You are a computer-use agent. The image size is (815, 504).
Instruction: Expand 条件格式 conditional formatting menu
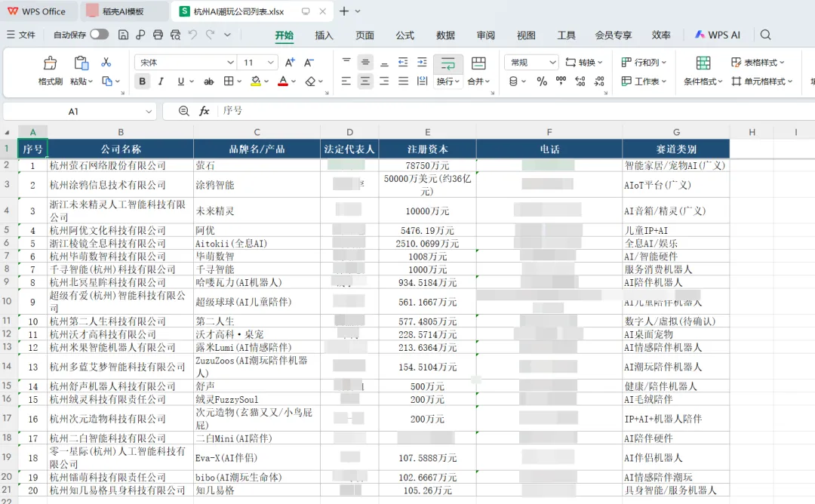703,81
